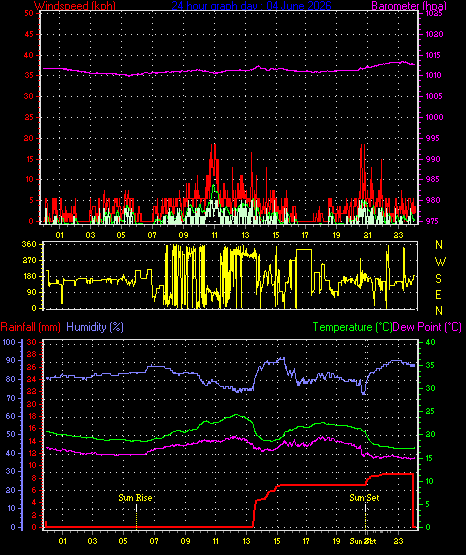Click the 360 value on direction axis
466x555 pixels.
pos(29,245)
